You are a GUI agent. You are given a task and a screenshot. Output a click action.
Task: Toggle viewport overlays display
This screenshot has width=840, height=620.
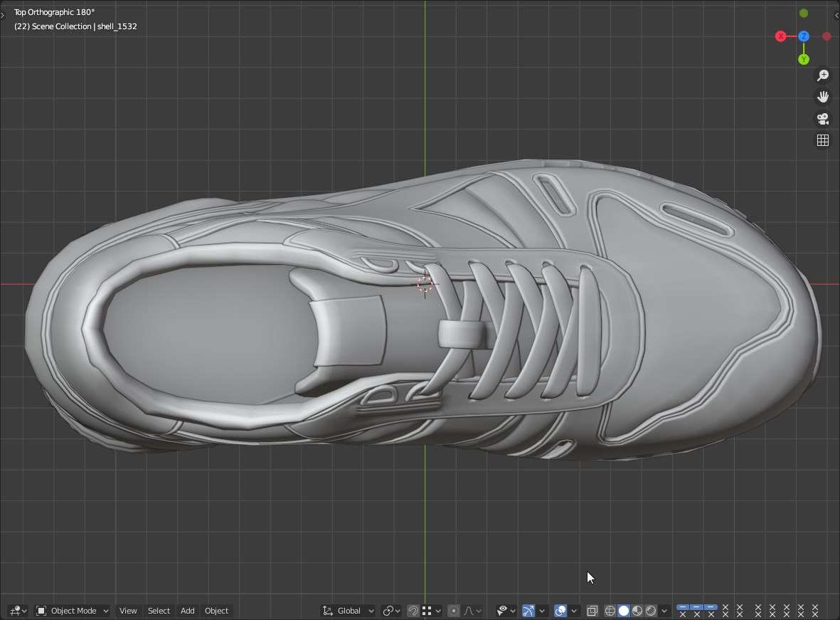click(x=560, y=611)
